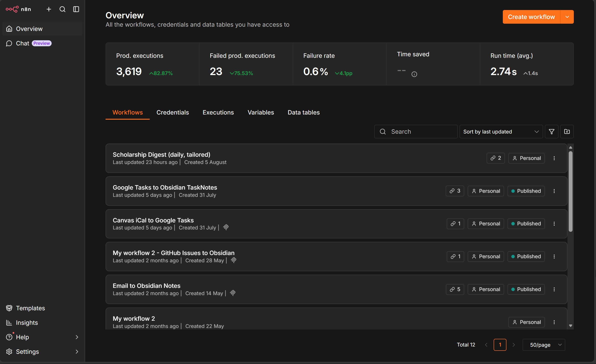Select page 1 in pagination
The height and width of the screenshot is (364, 596).
click(500, 345)
